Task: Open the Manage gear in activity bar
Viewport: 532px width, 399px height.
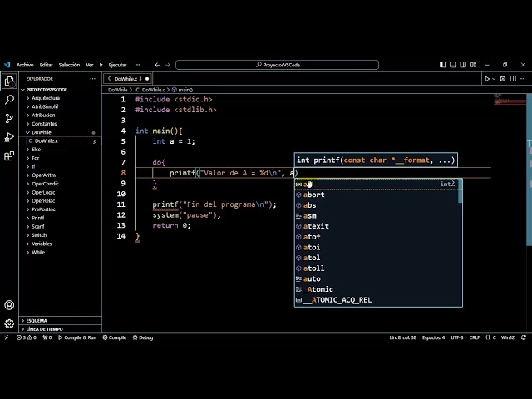Action: (x=9, y=323)
